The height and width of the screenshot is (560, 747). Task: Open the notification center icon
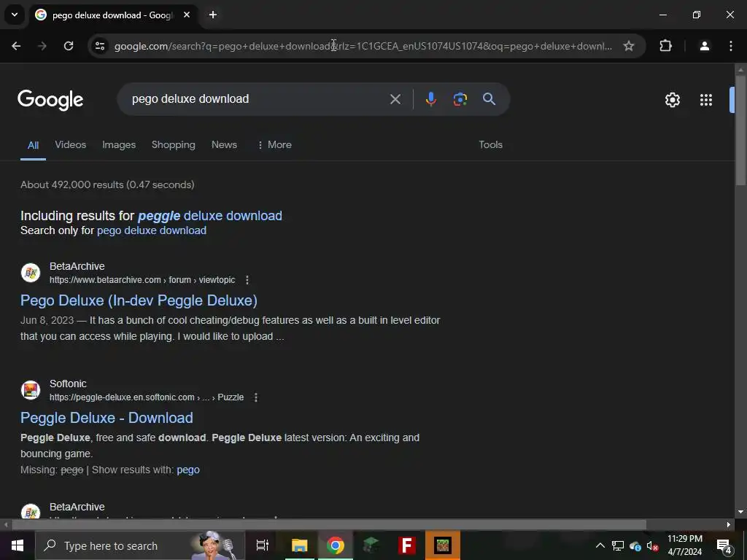724,546
